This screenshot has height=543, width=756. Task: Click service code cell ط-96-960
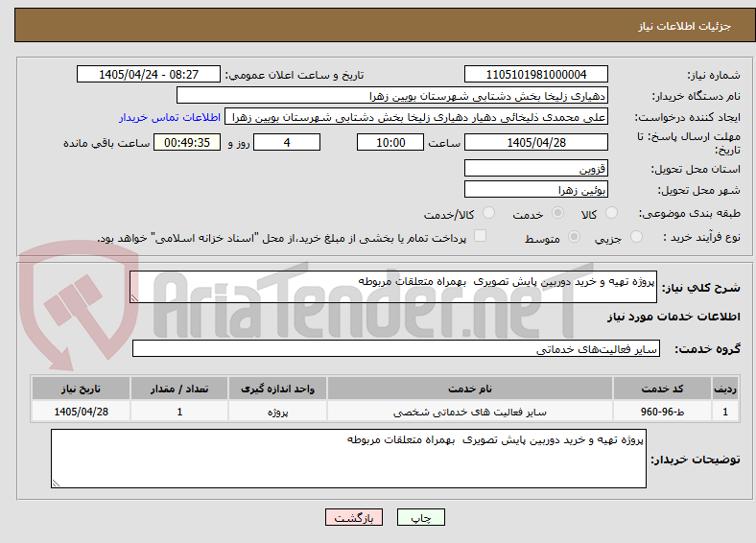(663, 412)
